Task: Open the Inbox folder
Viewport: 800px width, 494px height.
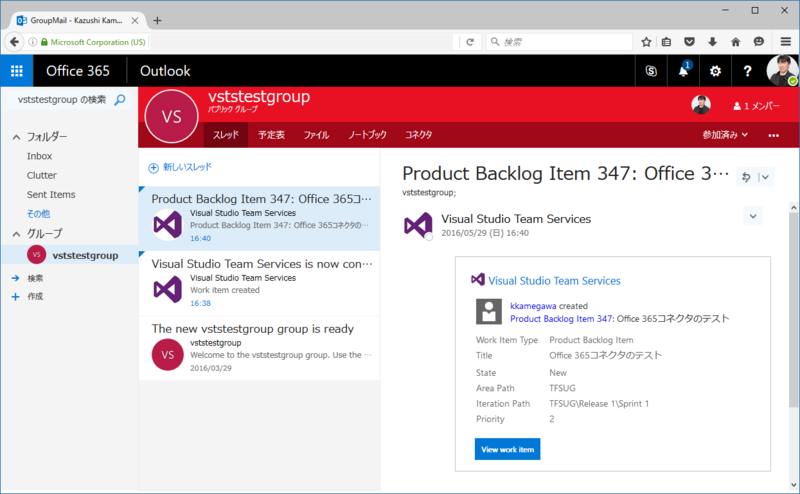Action: click(x=39, y=156)
